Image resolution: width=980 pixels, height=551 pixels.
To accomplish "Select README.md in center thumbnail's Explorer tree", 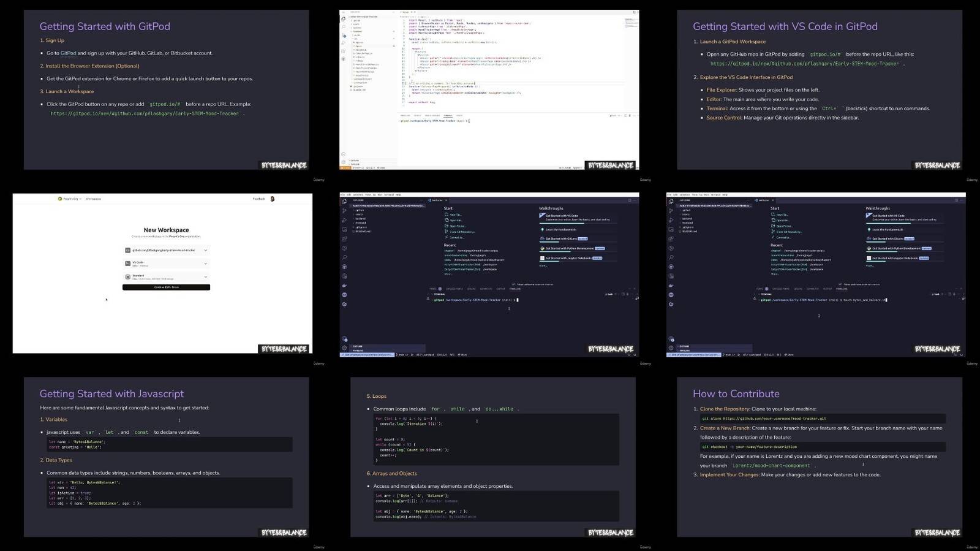I will (x=362, y=232).
